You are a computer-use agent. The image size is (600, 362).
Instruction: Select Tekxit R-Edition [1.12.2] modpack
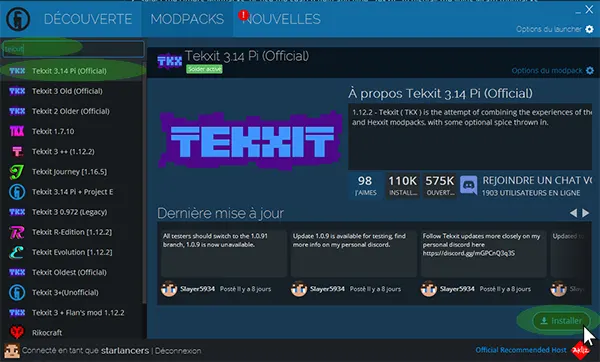72,232
